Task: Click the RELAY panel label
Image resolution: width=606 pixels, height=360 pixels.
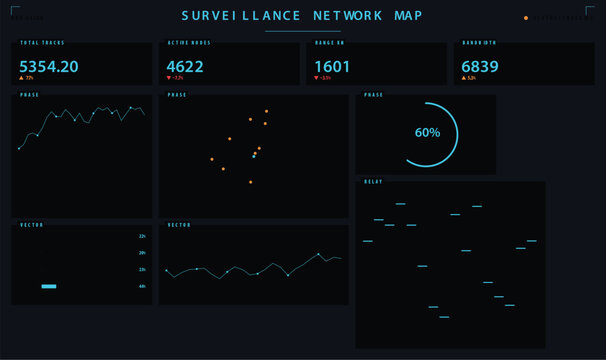Action: coord(373,182)
